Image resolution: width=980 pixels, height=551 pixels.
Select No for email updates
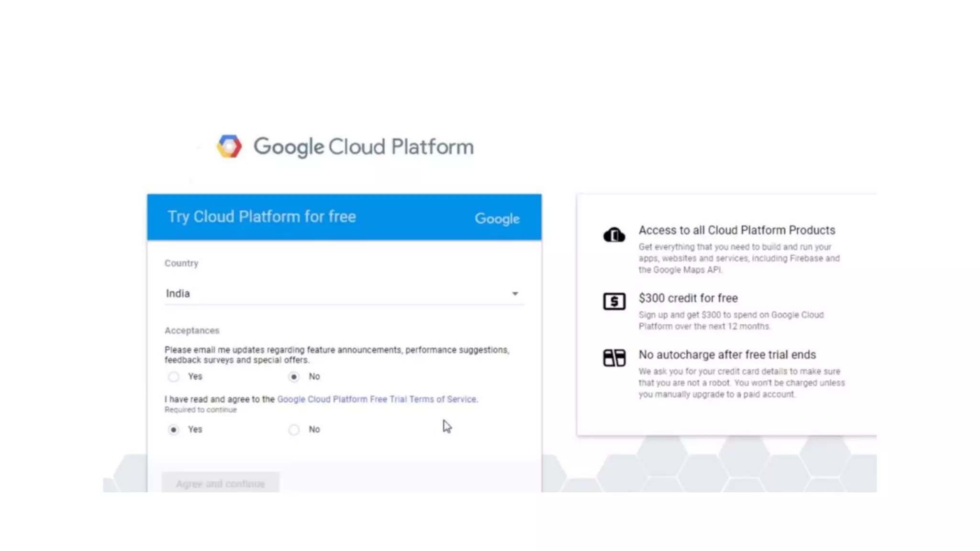coord(294,377)
